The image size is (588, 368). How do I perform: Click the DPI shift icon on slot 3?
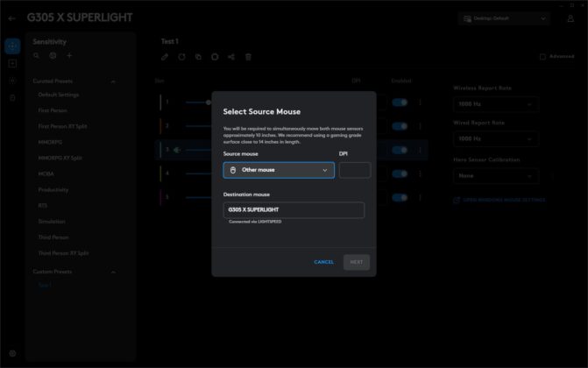coord(177,150)
